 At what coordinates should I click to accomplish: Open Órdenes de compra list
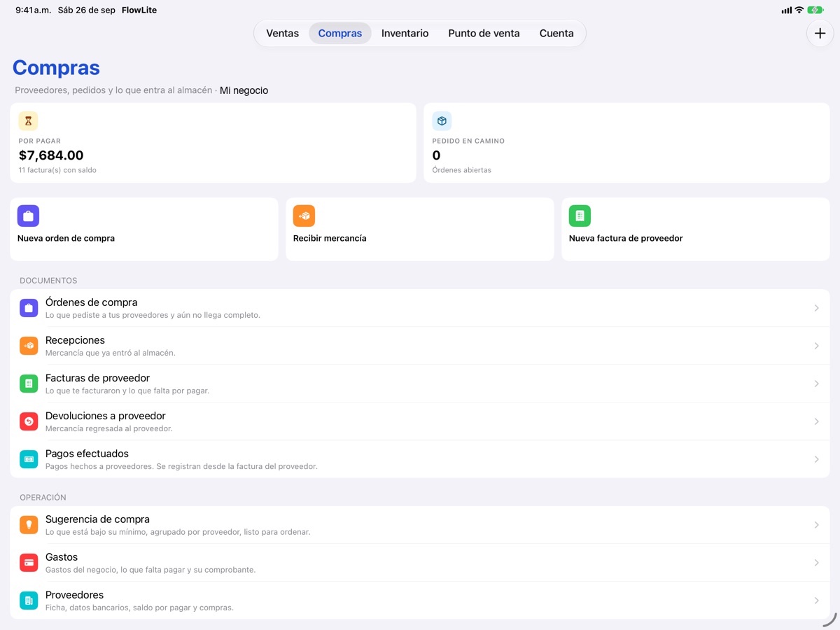(x=420, y=308)
